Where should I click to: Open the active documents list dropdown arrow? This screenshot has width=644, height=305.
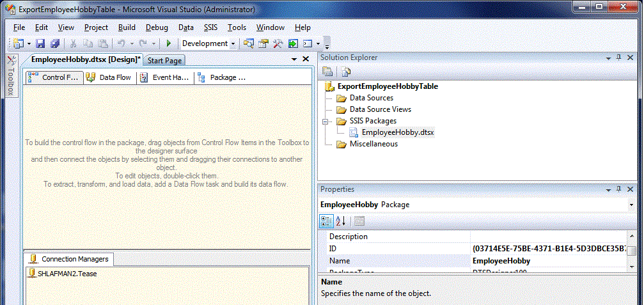click(294, 59)
